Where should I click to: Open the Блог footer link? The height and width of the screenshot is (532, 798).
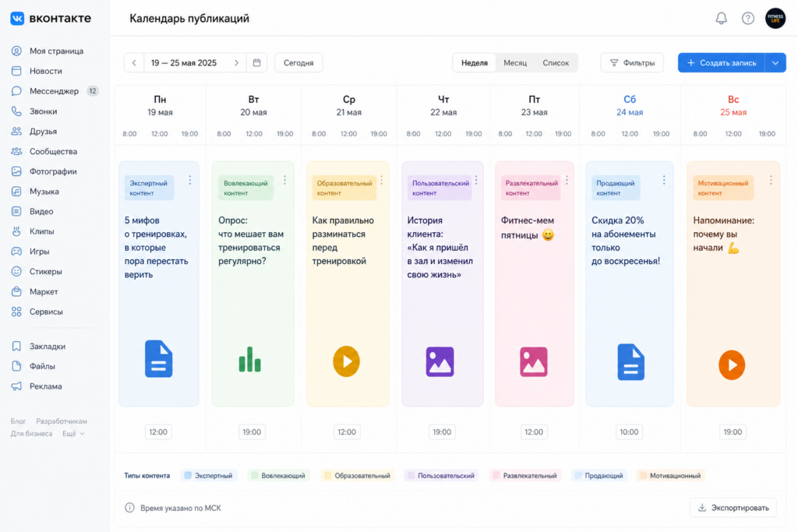19,421
